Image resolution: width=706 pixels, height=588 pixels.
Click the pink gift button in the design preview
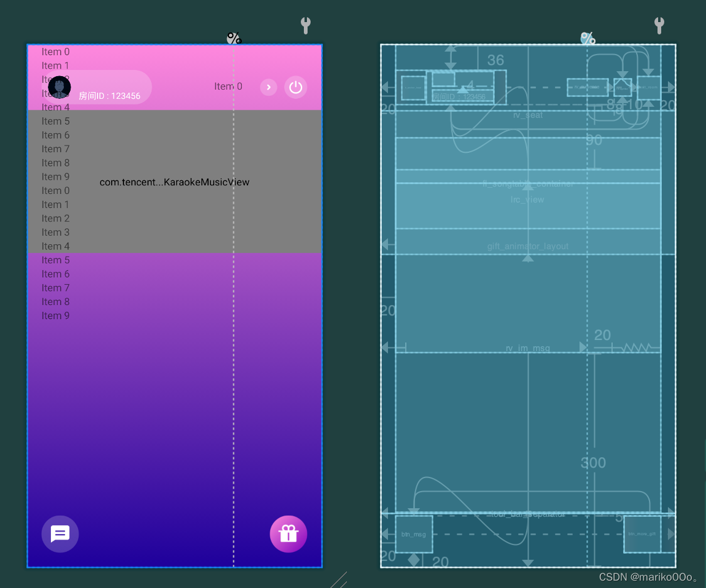(x=289, y=534)
